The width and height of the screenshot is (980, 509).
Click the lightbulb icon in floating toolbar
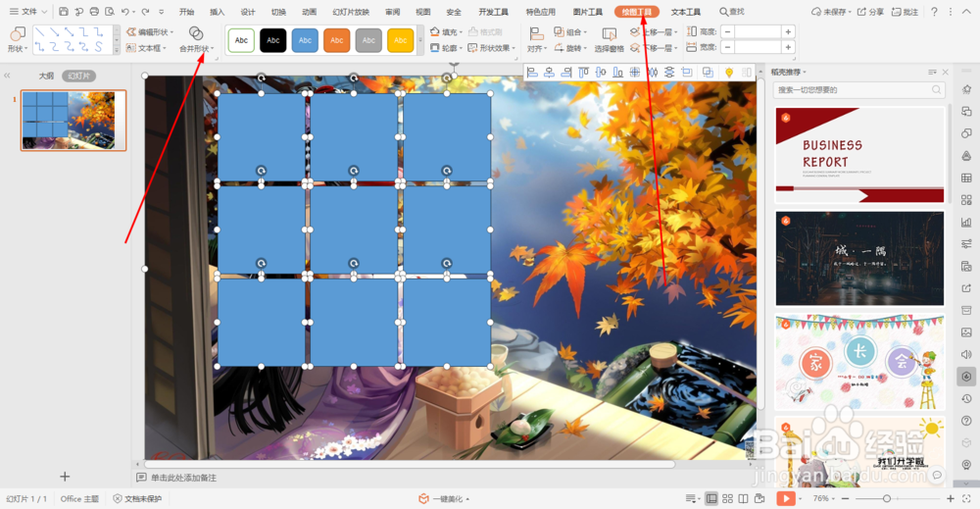(x=729, y=73)
